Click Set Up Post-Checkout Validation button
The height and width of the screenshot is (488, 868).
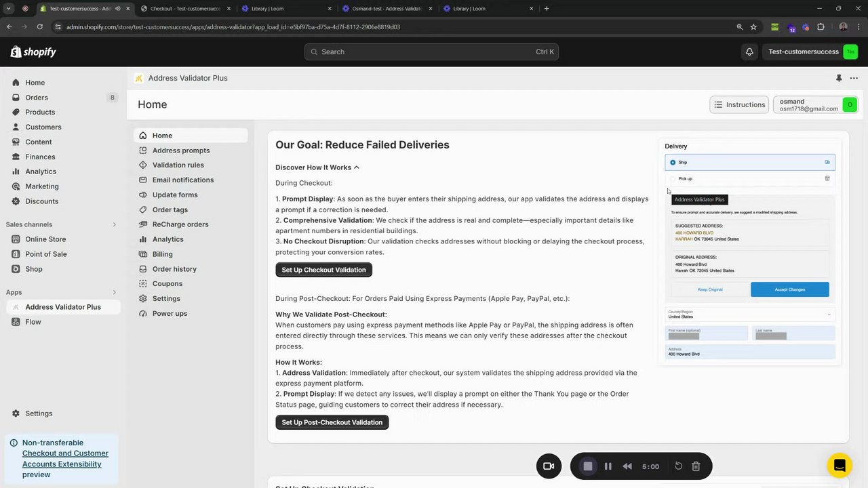332,422
